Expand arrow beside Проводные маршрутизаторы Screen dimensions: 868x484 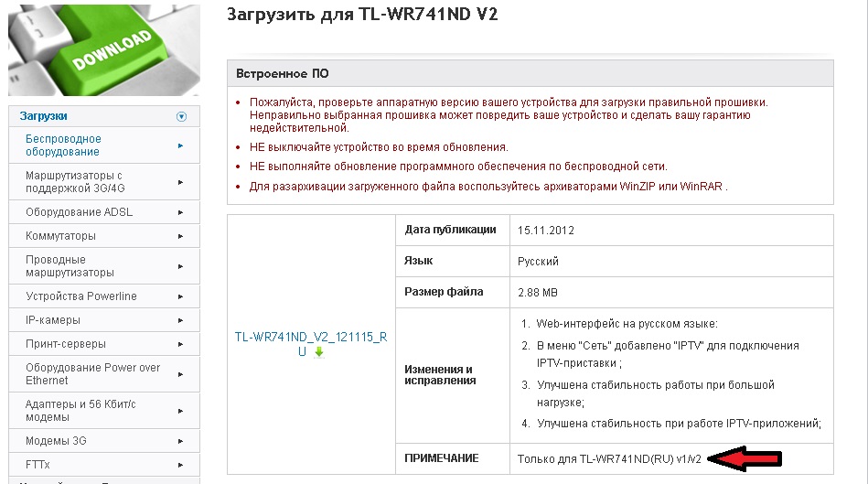click(180, 266)
